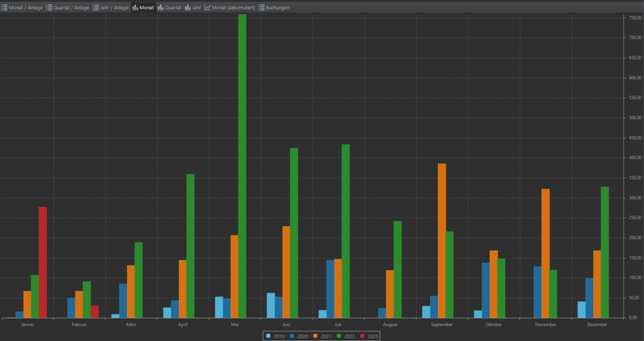The width and height of the screenshot is (644, 341).
Task: Pick the dark blue 2020 bar in November
Action: pyautogui.click(x=538, y=292)
